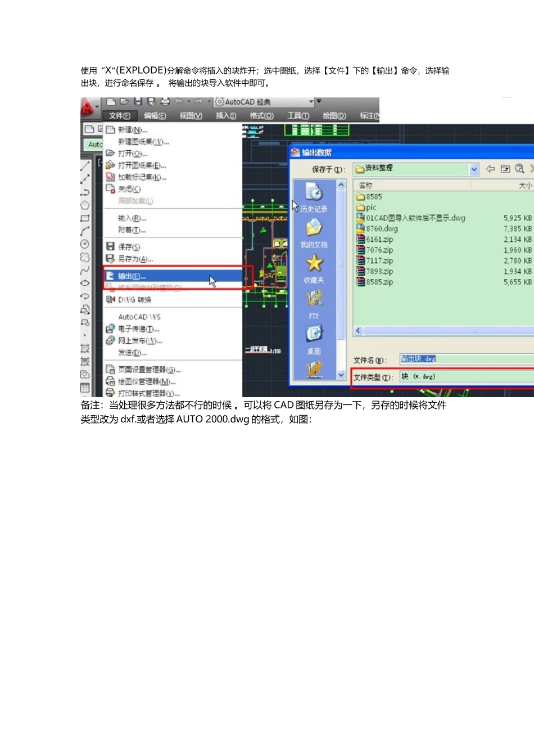Click up arrow of places sidebar scrollbar
This screenshot has width=534, height=756.
[x=341, y=185]
